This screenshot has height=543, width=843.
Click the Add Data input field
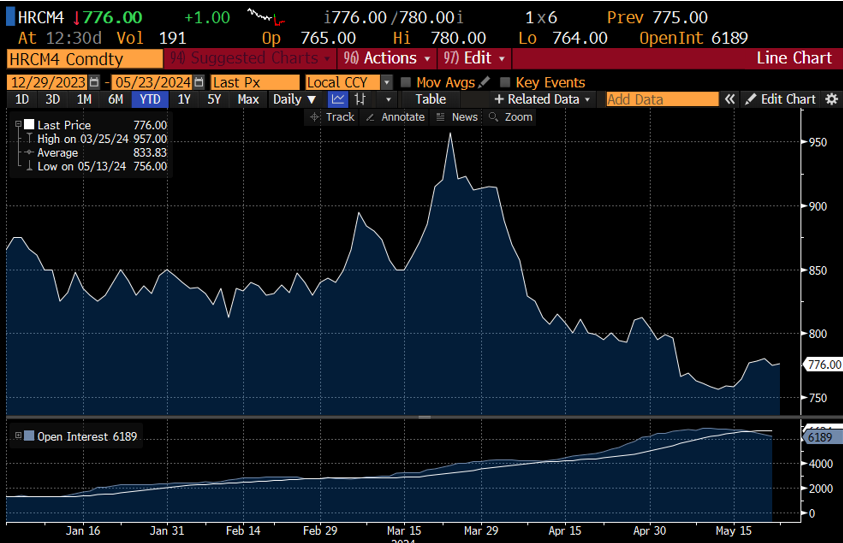coord(661,99)
